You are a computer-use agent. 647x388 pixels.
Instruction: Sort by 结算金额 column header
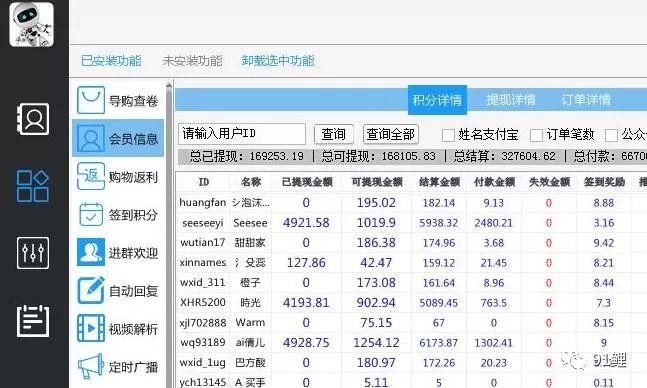439,182
